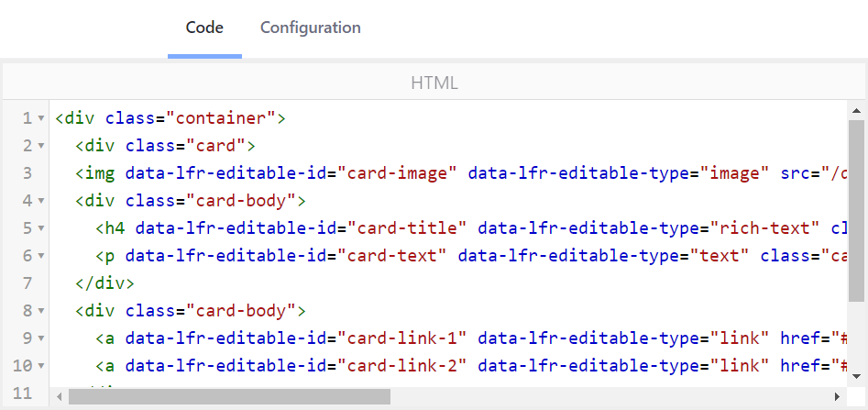The height and width of the screenshot is (410, 868).
Task: Fold the second card-body div on line 8
Action: [x=40, y=311]
